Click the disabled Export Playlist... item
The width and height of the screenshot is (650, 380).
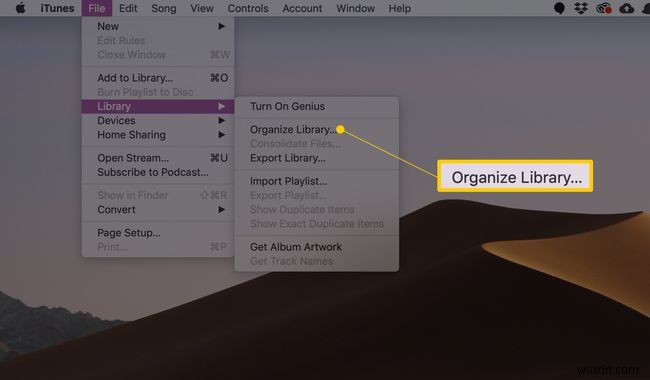[x=317, y=195]
